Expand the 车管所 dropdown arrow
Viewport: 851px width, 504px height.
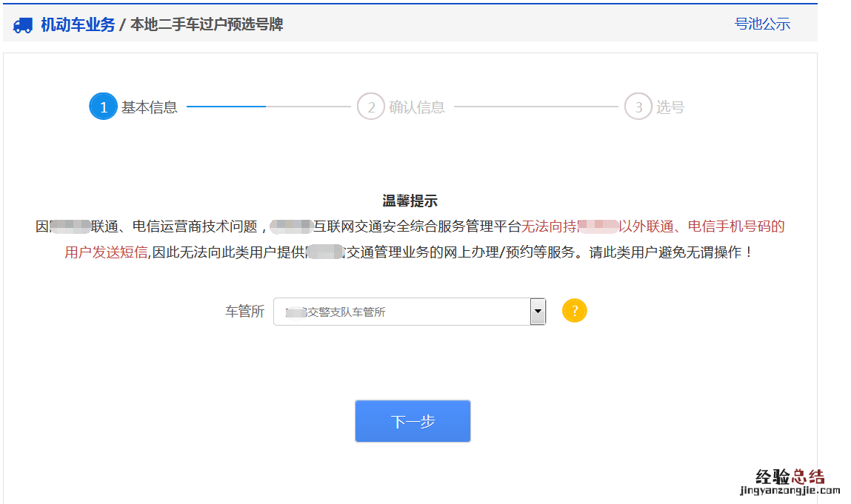click(538, 312)
